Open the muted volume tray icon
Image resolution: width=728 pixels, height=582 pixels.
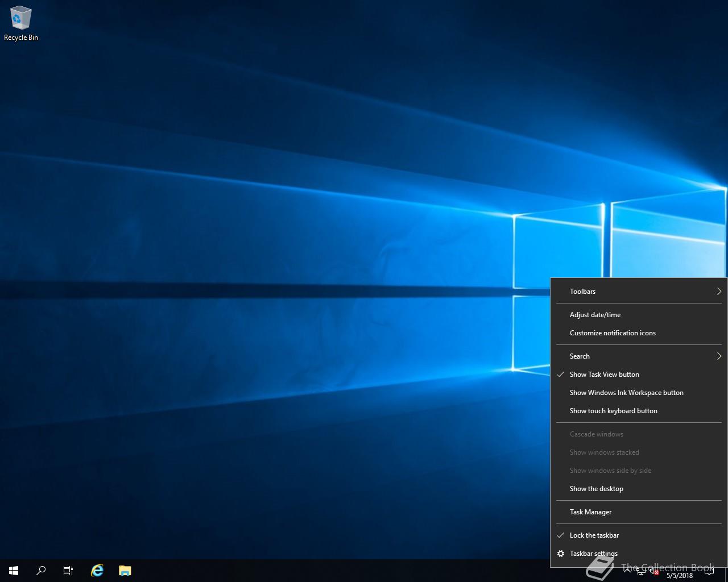(654, 571)
